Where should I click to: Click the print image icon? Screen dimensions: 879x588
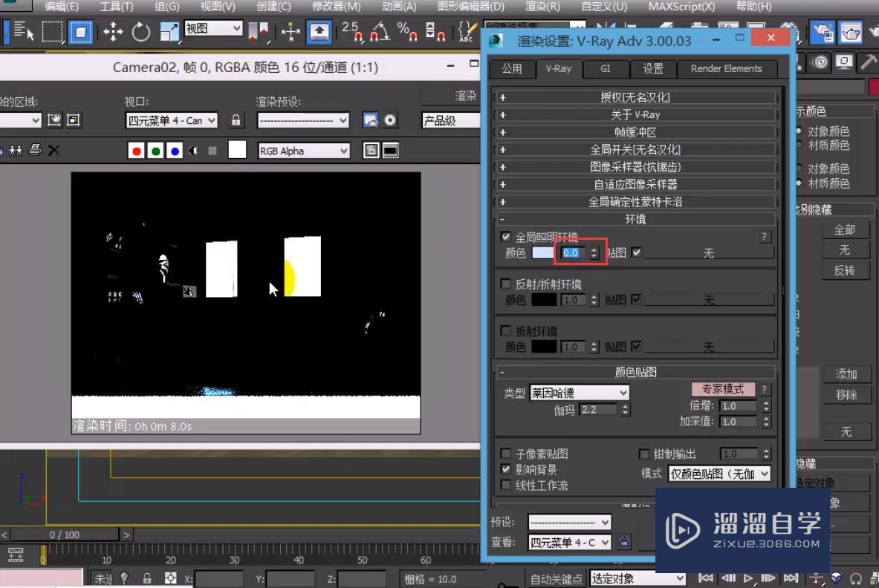[x=35, y=150]
